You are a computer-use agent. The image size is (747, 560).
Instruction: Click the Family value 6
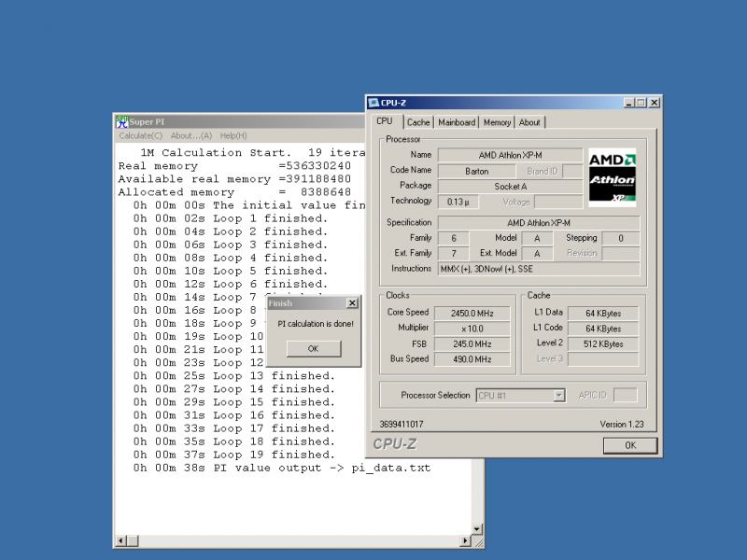pyautogui.click(x=454, y=238)
